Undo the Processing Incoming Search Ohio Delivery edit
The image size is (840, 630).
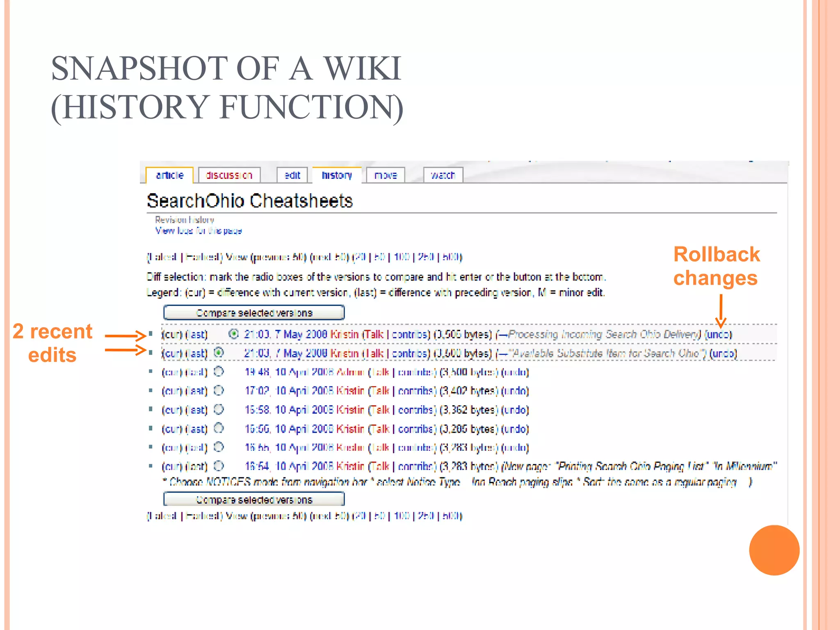click(x=718, y=334)
